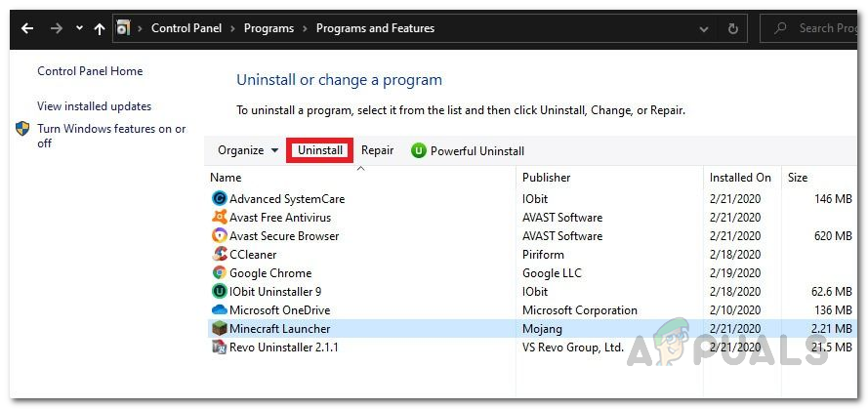
Task: Expand the recent locations dropdown arrow
Action: (x=78, y=28)
